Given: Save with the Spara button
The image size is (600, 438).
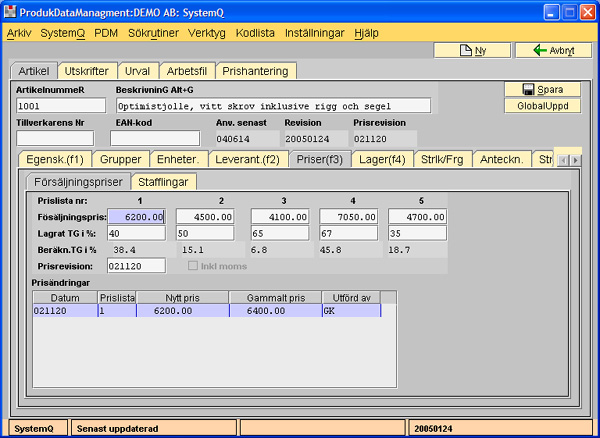Looking at the screenshot, I should [543, 90].
